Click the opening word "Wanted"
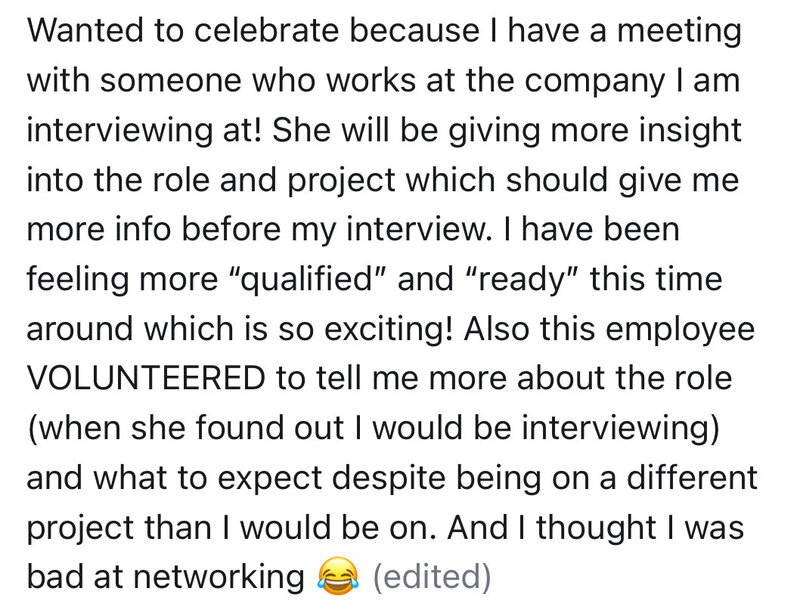 [85, 30]
